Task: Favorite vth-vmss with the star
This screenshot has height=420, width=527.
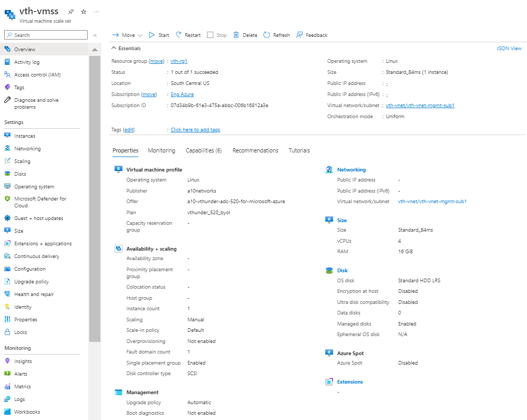Action: click(x=83, y=11)
